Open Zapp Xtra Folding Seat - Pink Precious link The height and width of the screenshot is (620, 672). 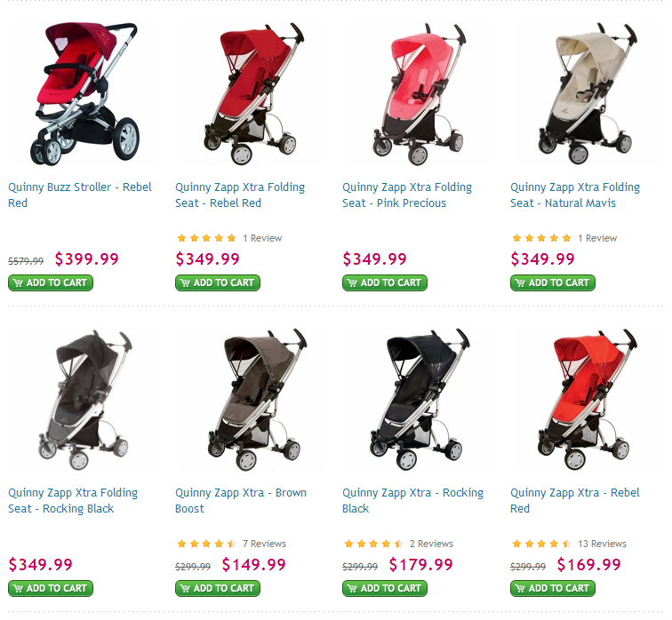tap(407, 195)
